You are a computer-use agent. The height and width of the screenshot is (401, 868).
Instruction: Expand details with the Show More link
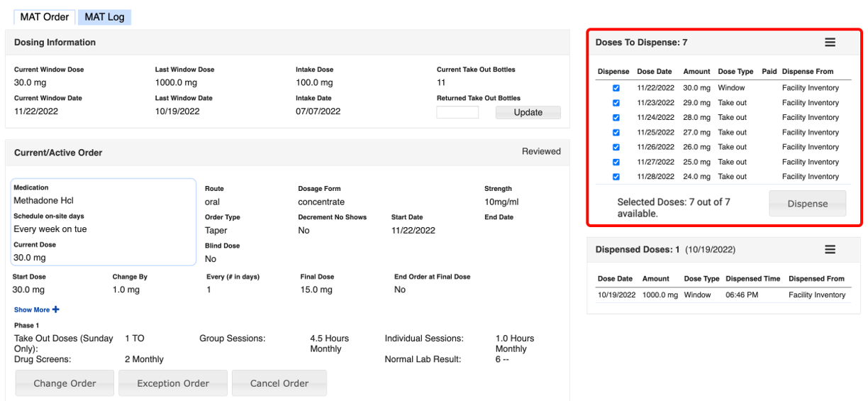point(32,309)
